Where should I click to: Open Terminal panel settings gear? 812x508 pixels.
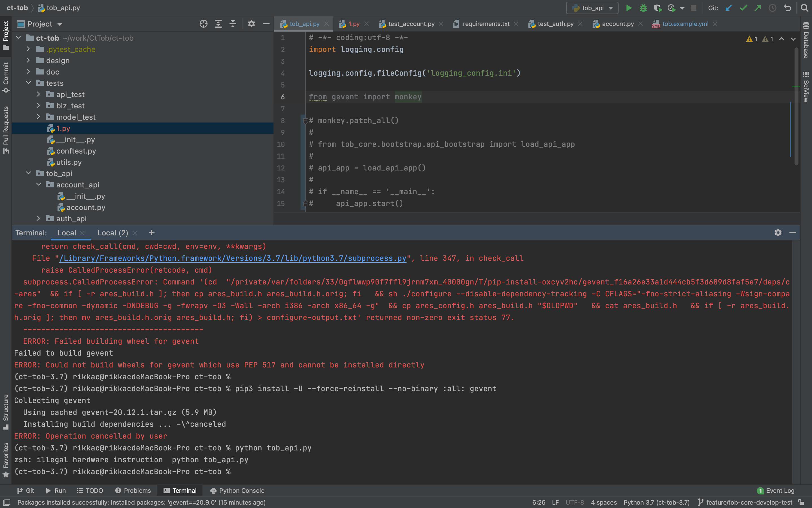pyautogui.click(x=778, y=233)
